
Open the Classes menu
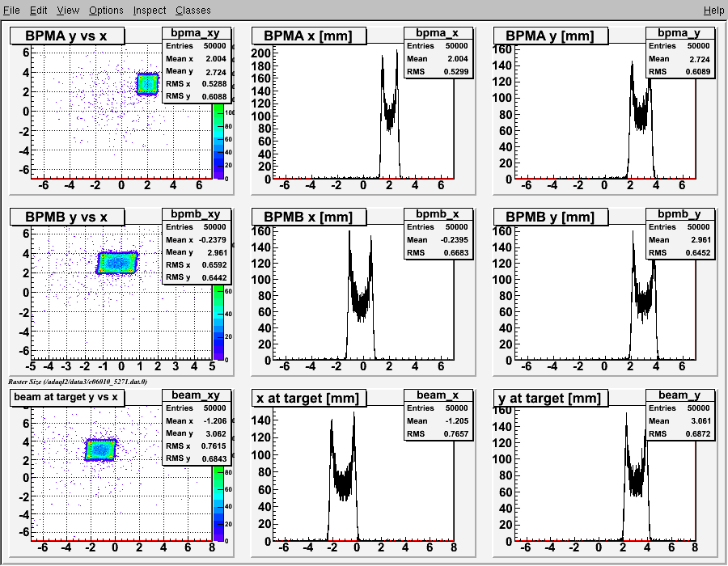tap(193, 11)
